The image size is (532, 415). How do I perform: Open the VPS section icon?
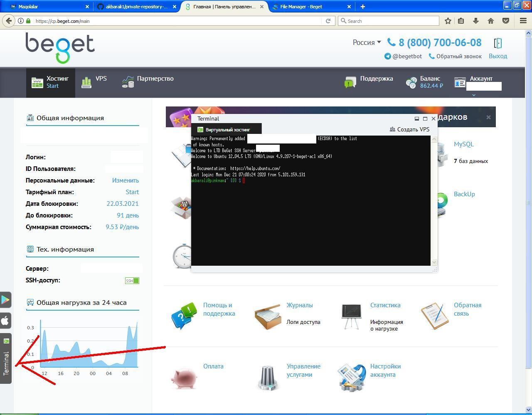pyautogui.click(x=86, y=82)
